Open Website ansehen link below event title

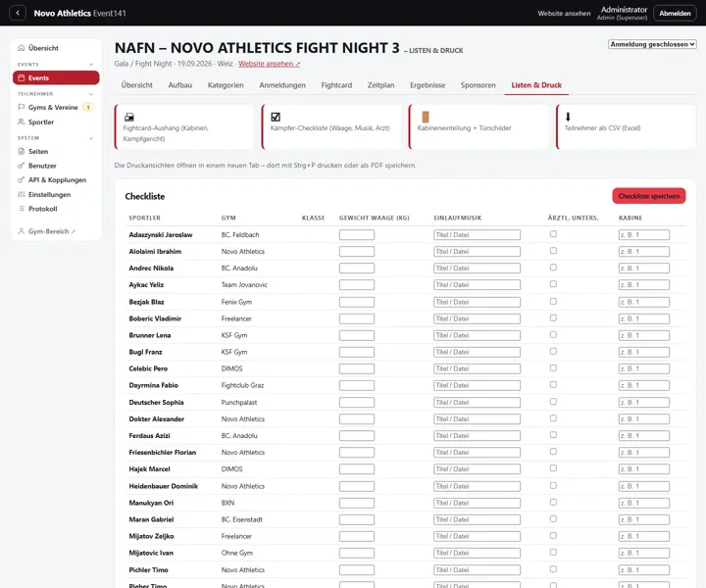270,64
